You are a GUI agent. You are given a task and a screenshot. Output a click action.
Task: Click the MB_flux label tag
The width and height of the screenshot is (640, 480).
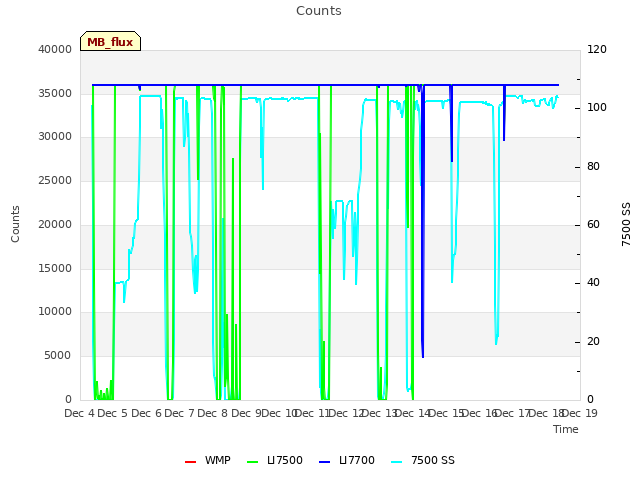click(x=110, y=41)
